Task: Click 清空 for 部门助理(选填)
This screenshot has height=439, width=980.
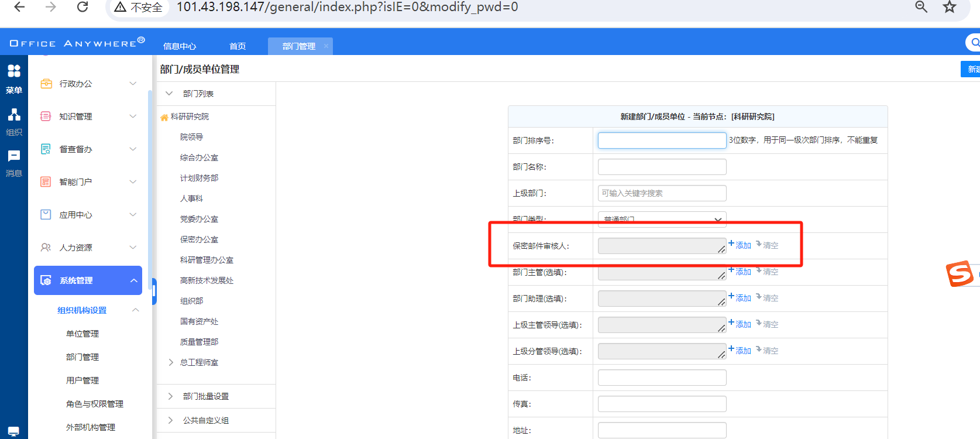Action: [767, 297]
